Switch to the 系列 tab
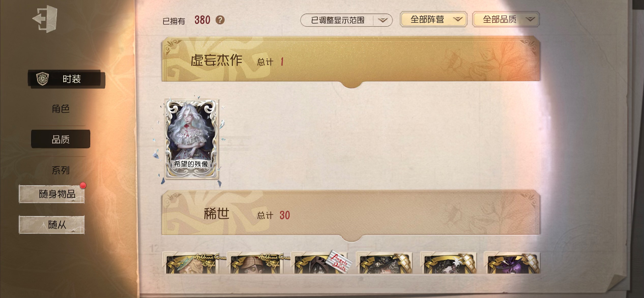Viewport: 644px width, 298px height. (61, 170)
